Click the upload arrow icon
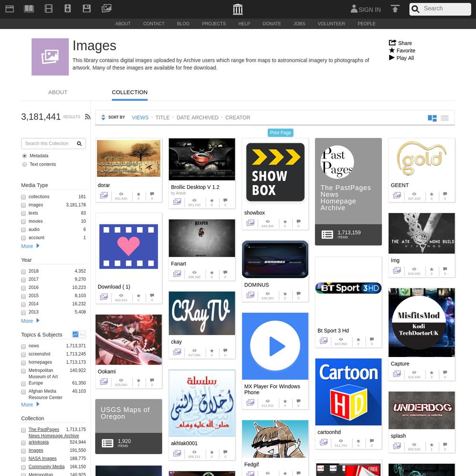476x476 pixels. 395,9
